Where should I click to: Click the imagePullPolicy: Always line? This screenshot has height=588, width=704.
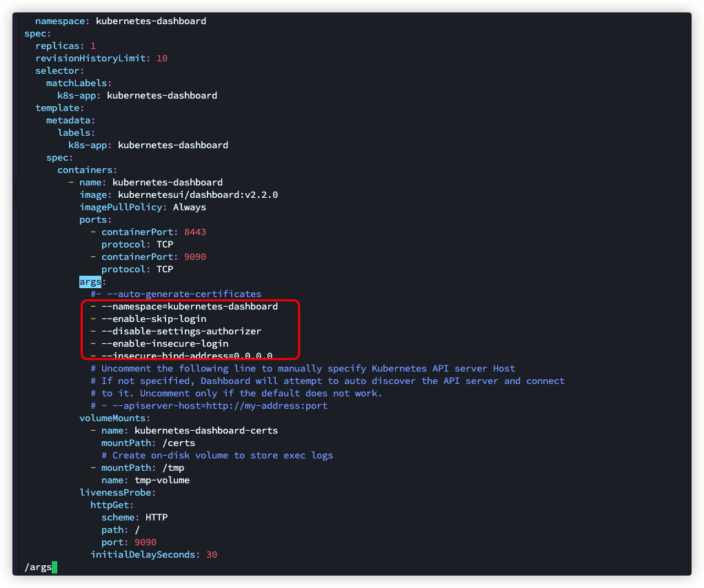click(x=143, y=207)
